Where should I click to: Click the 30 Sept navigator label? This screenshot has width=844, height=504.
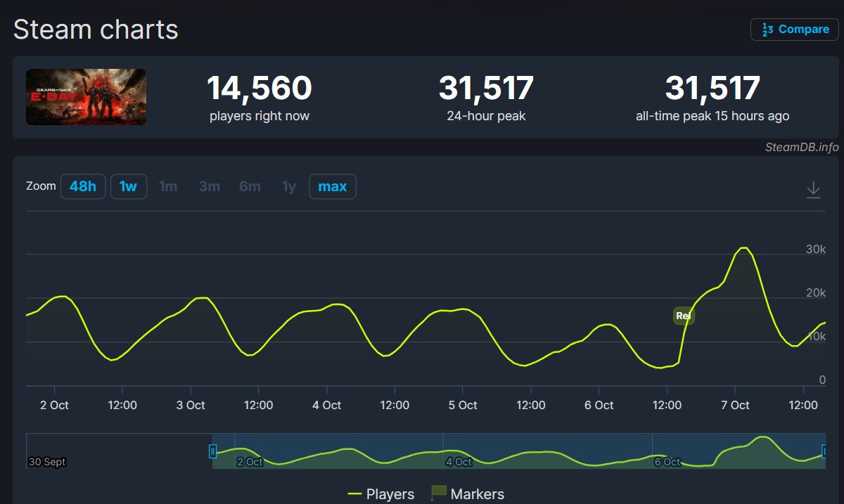point(47,462)
